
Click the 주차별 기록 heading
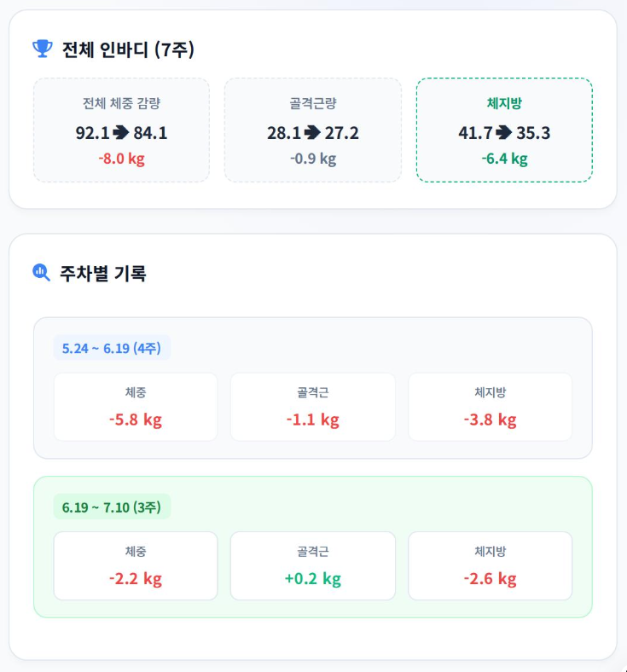click(x=103, y=273)
